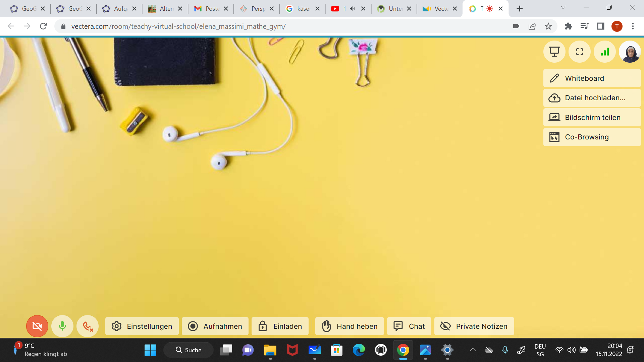
Task: Open McAfee from the taskbar
Action: (x=292, y=350)
